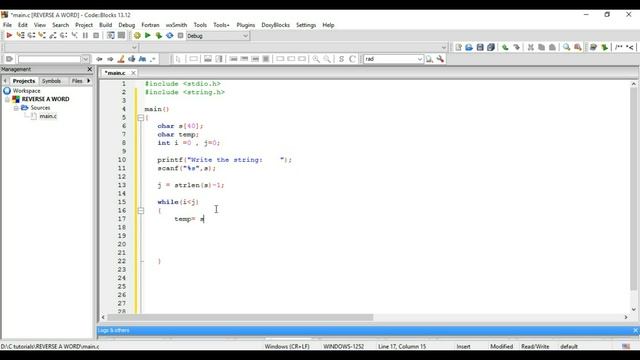The width and height of the screenshot is (640, 360).
Task: Open Replace with the red magnifier icon
Action: click(x=578, y=47)
